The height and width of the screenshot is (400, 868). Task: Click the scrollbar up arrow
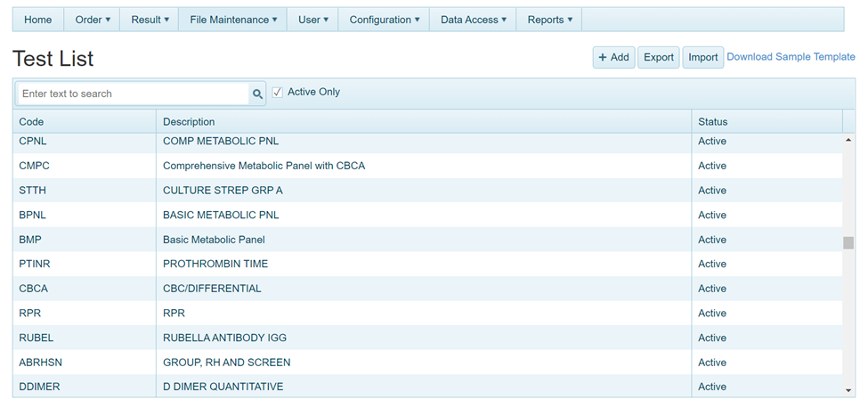click(848, 141)
